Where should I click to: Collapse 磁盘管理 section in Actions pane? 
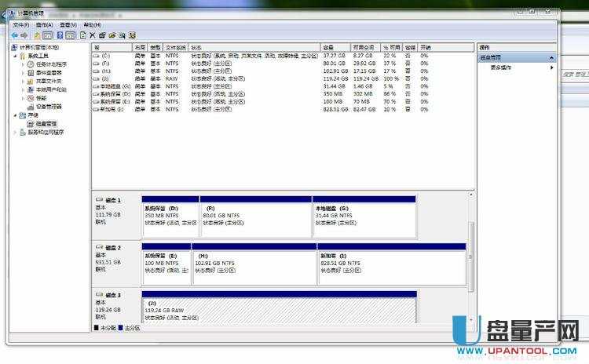pyautogui.click(x=552, y=58)
